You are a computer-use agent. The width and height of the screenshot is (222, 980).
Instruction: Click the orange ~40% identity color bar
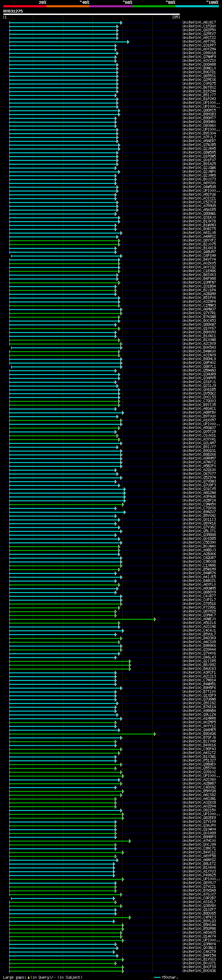(x=68, y=6)
